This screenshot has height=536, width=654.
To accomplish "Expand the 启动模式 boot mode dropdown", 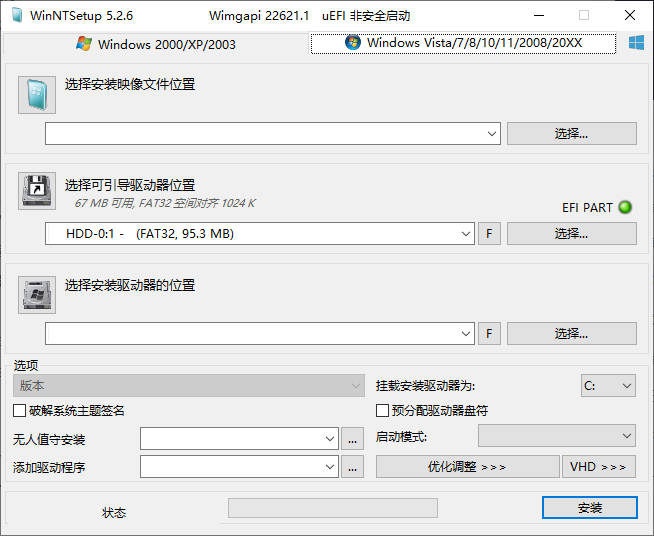I will (x=557, y=436).
